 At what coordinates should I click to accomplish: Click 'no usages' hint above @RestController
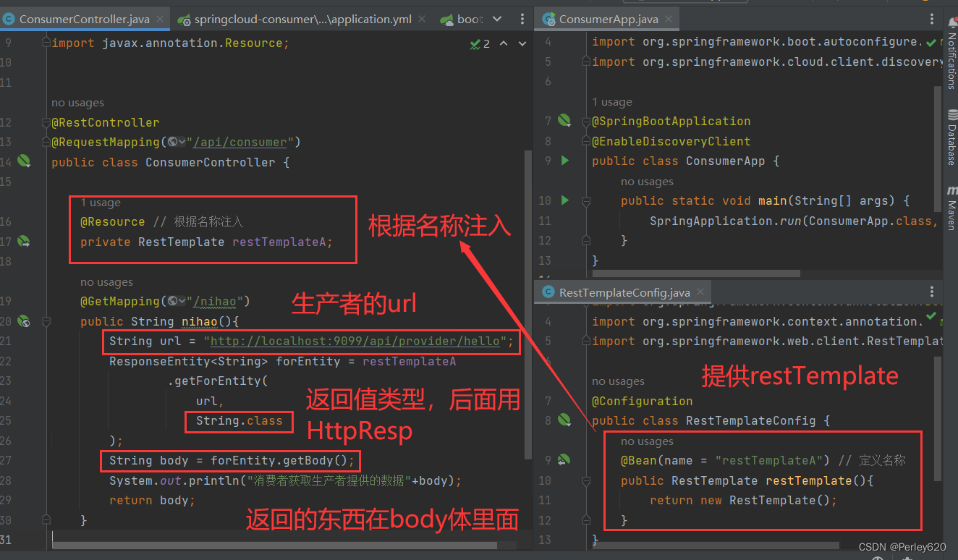pos(77,103)
